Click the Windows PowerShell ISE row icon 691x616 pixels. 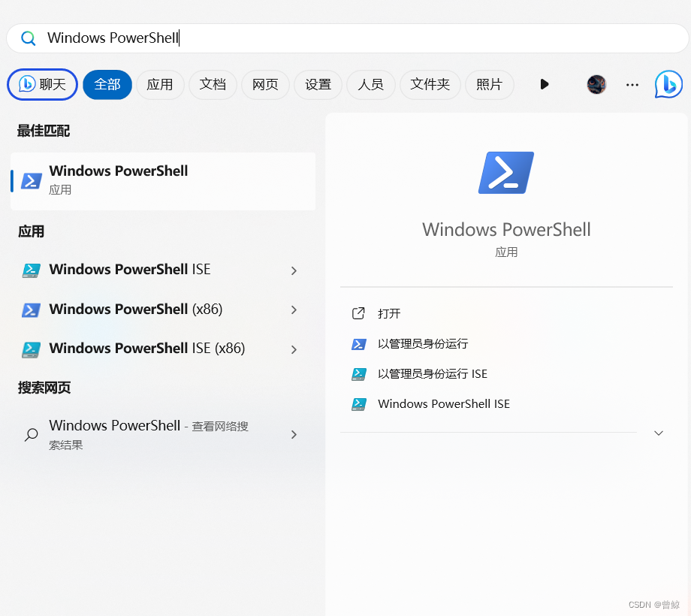point(32,270)
